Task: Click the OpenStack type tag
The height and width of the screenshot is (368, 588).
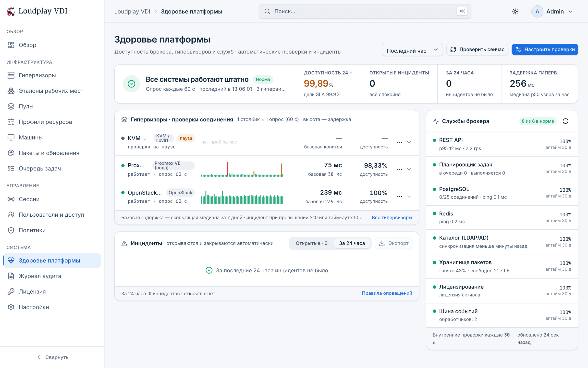Action: pos(180,193)
